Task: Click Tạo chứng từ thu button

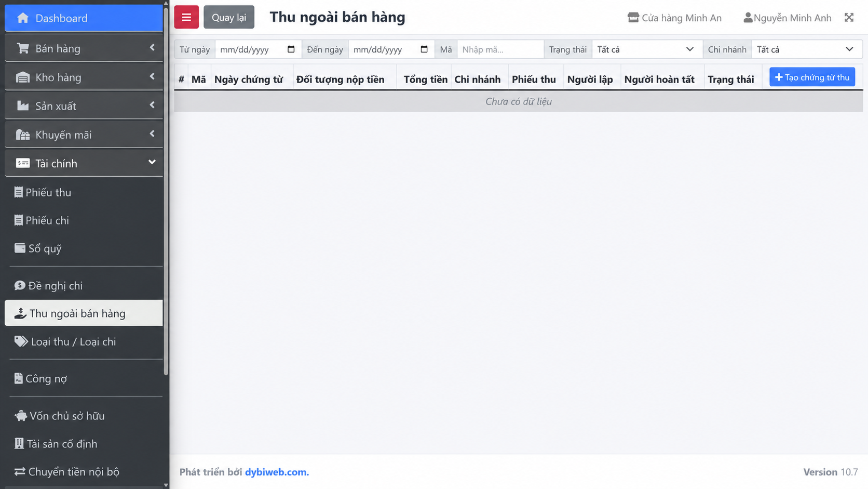Action: 812,77
